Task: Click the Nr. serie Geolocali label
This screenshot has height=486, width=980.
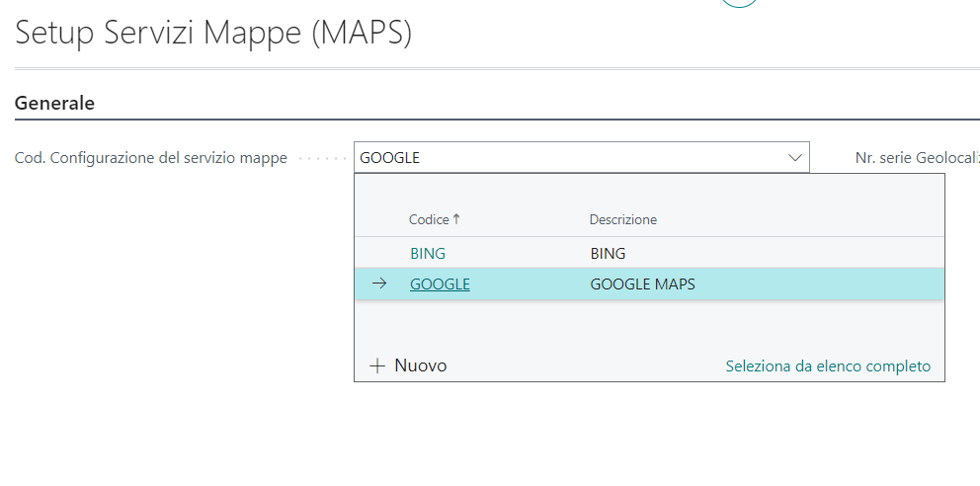Action: (917, 158)
